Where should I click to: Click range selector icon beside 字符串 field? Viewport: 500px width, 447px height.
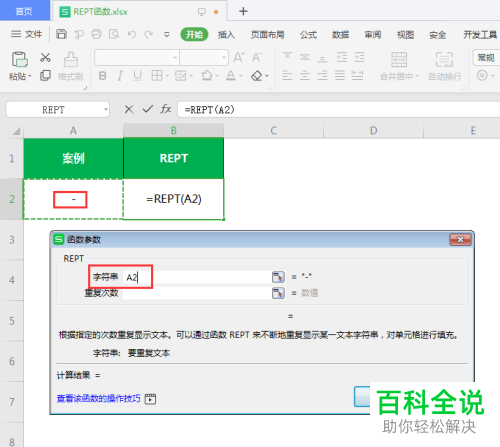point(278,277)
